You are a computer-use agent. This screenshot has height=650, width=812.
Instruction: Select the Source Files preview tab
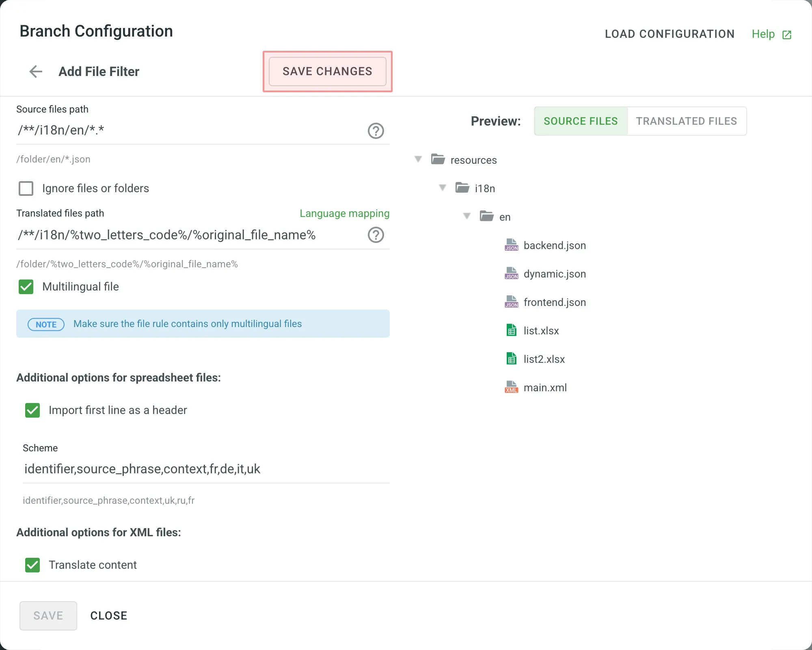(581, 121)
